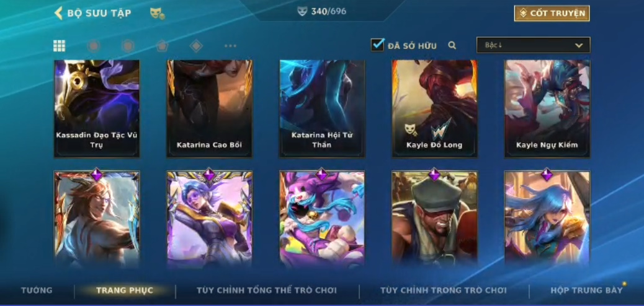
Task: Click the golden masks icon near title
Action: [x=158, y=14]
